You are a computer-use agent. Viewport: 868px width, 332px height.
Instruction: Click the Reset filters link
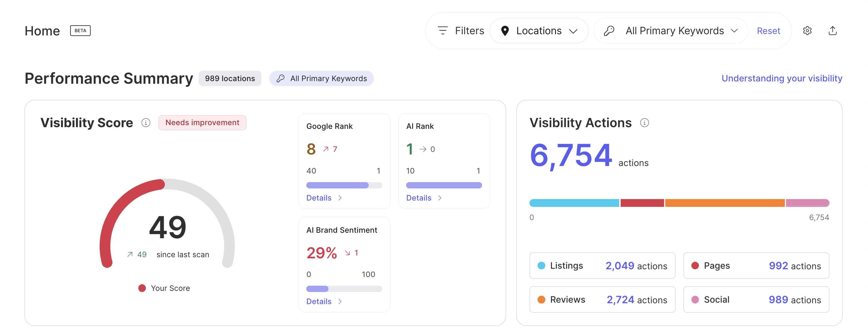coord(768,31)
